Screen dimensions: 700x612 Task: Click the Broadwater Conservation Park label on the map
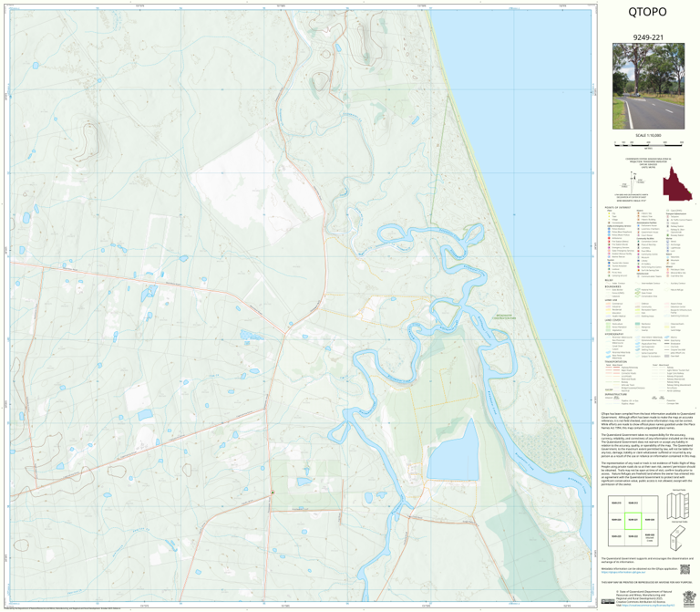[503, 317]
